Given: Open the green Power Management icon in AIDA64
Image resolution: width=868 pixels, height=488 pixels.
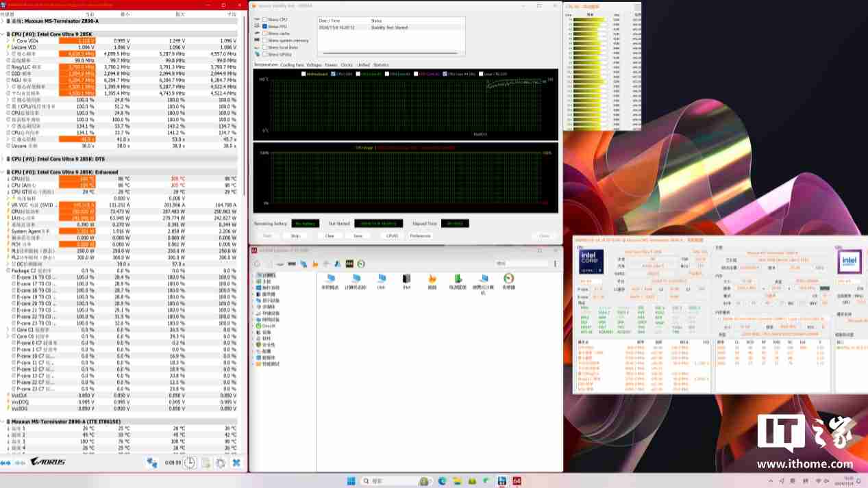Looking at the screenshot, I should click(x=458, y=278).
